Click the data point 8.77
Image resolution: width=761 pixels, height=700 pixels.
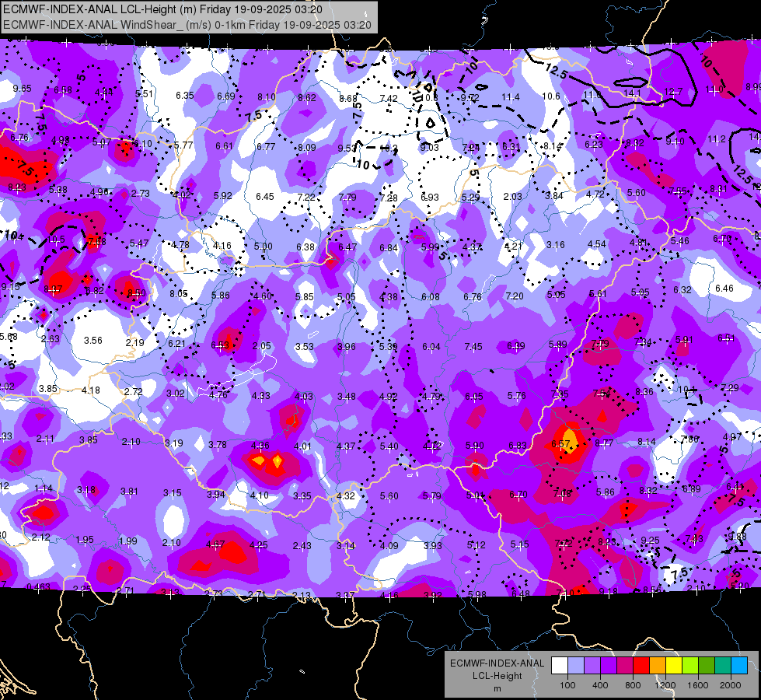604,443
